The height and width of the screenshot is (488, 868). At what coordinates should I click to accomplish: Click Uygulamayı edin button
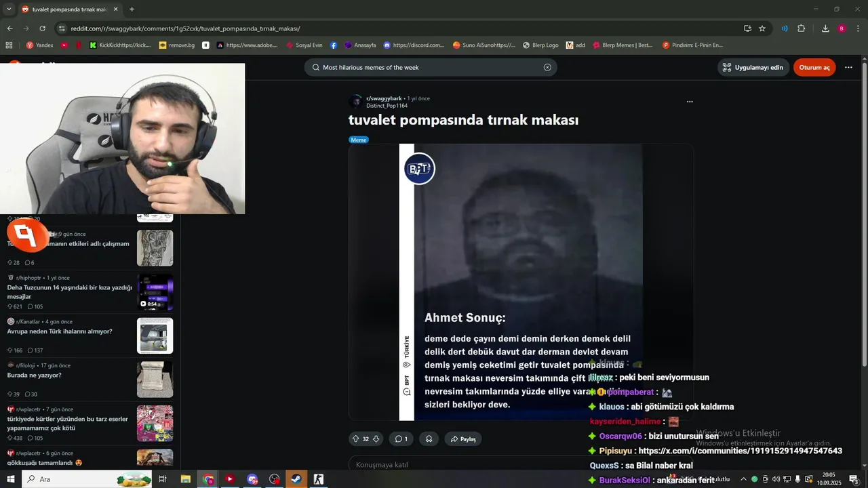pyautogui.click(x=753, y=67)
